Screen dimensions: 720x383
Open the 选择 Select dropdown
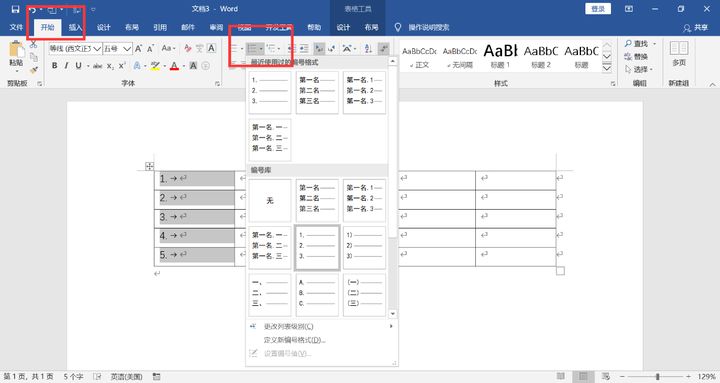[x=639, y=69]
